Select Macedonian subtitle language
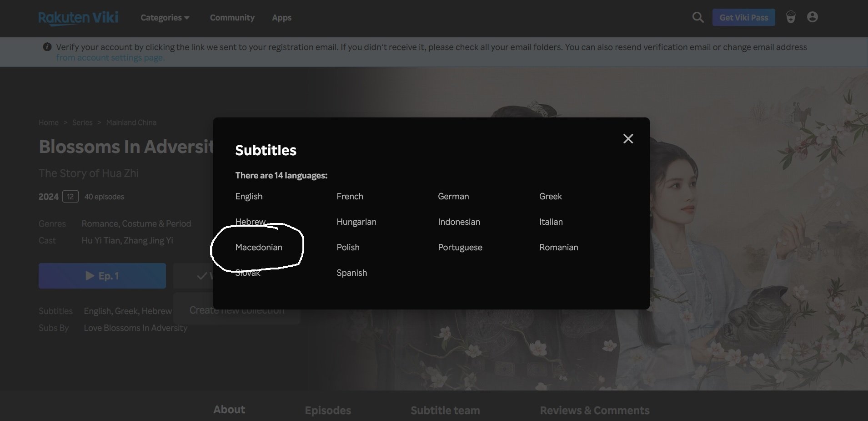The height and width of the screenshot is (421, 868). (259, 247)
